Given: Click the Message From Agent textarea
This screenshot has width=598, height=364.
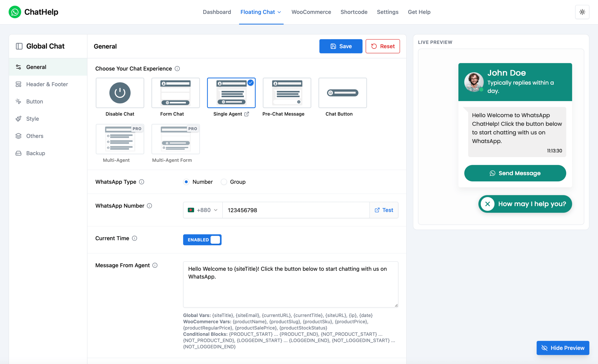Looking at the screenshot, I should pos(290,284).
